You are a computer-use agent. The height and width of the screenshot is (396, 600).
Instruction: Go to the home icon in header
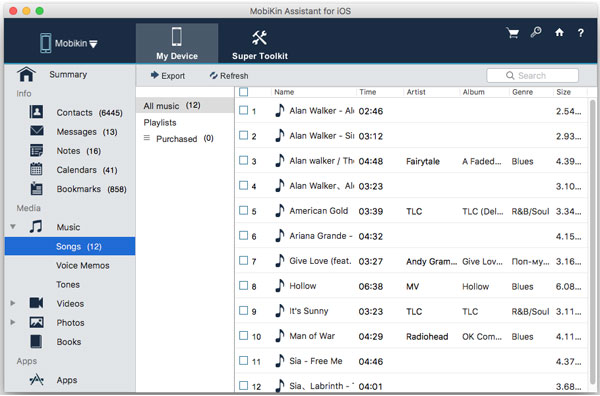(x=559, y=33)
